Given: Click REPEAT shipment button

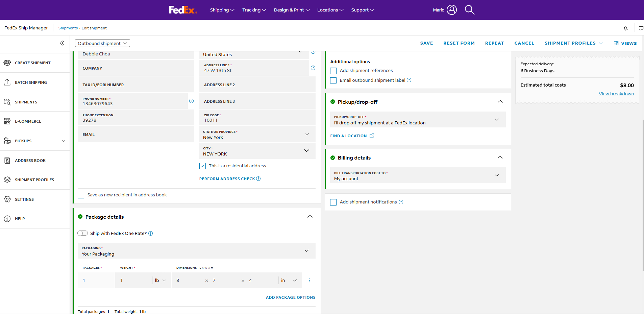Looking at the screenshot, I should pos(494,43).
